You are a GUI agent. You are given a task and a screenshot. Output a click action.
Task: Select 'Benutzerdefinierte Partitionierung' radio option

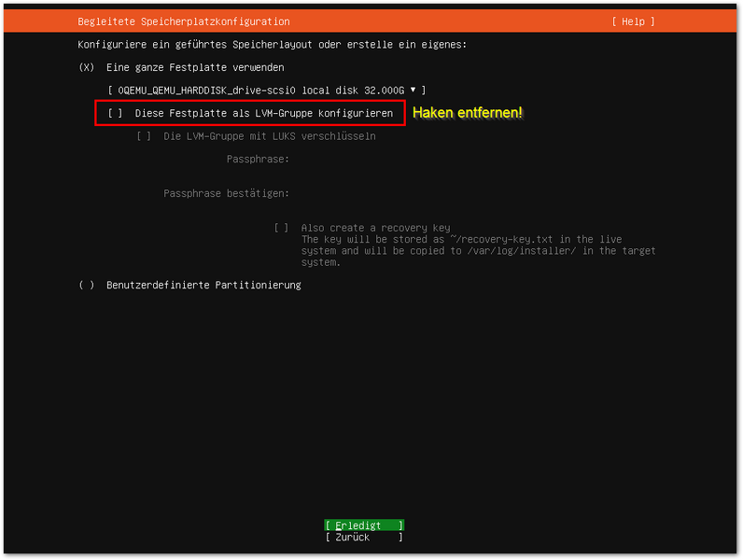[87, 286]
